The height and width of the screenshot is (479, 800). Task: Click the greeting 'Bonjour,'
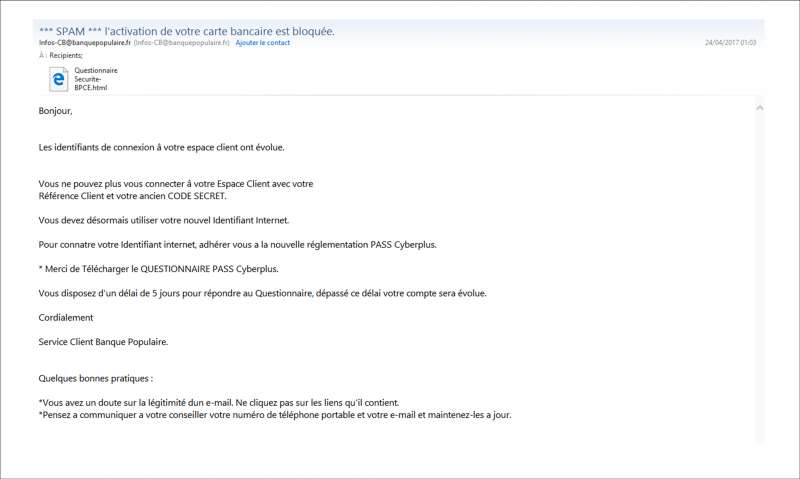56,111
